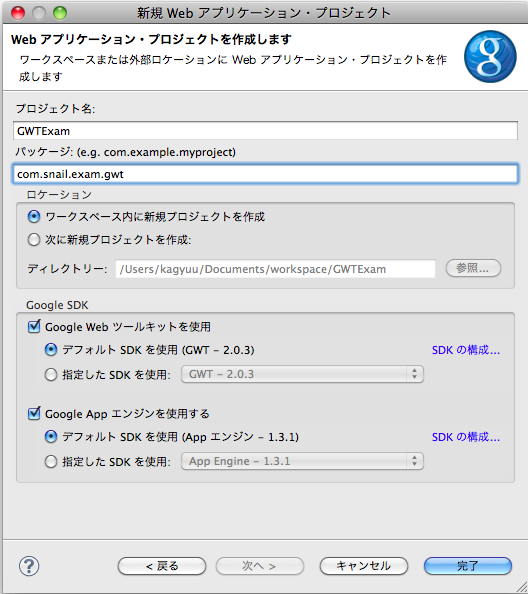Choose 指定した SDK を使用 for GWT
The image size is (528, 594).
(x=51, y=374)
